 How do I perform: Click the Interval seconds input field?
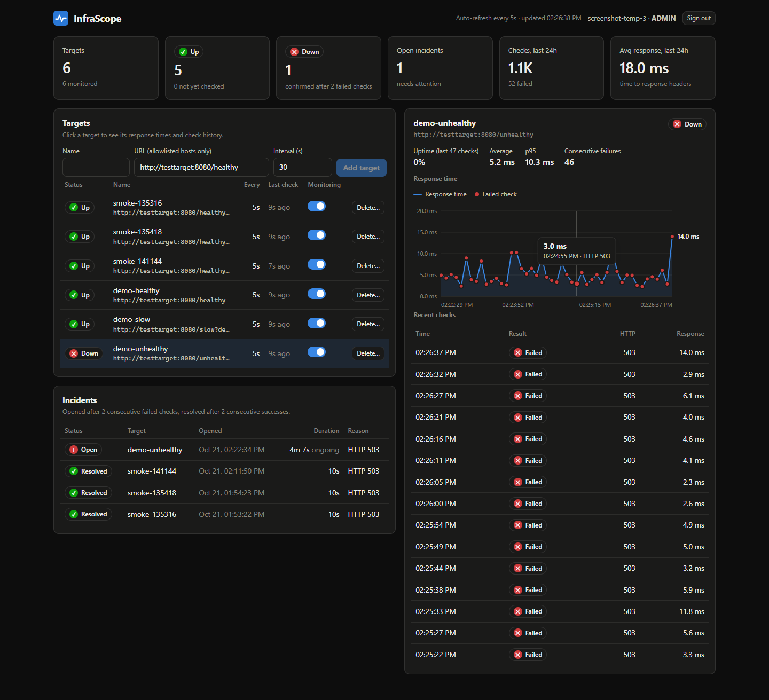point(303,167)
